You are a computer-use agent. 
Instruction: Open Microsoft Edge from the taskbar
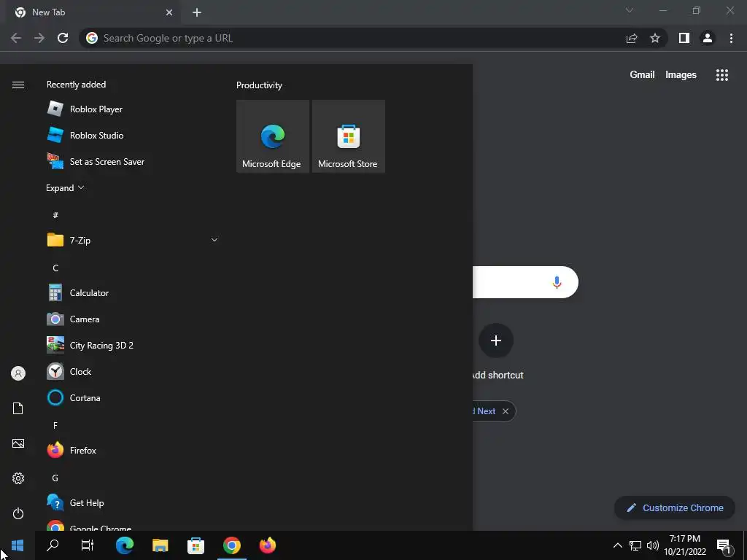click(x=124, y=545)
